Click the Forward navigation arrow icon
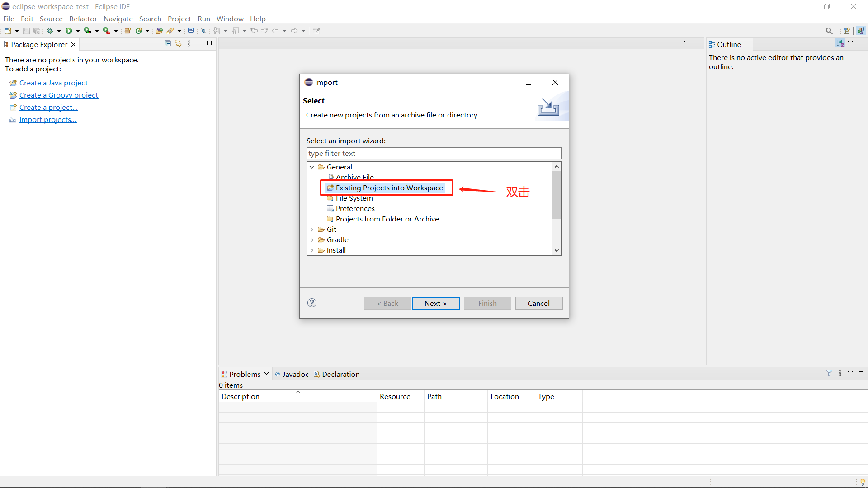This screenshot has height=488, width=868. click(x=294, y=31)
